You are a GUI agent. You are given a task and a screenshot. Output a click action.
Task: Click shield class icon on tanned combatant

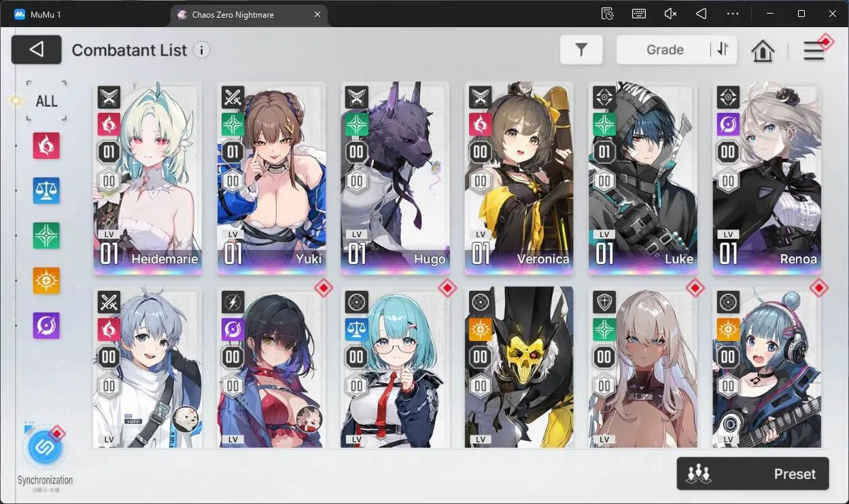604,302
